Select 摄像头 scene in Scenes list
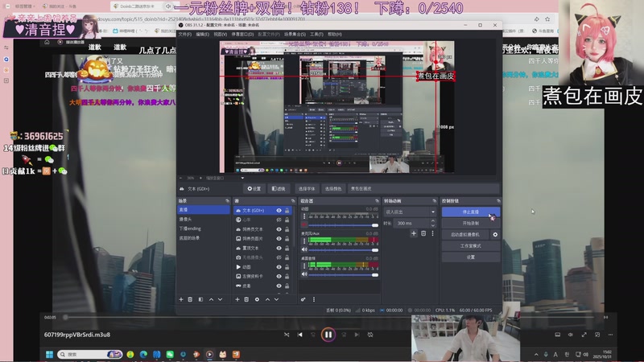Screen dimensions: 644x362 204,219
